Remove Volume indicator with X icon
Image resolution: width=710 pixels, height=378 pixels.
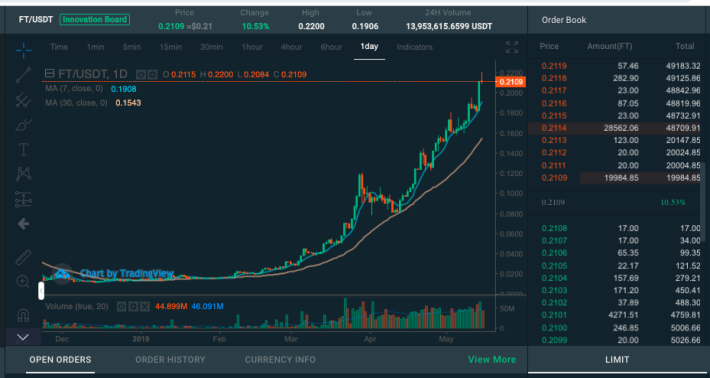[x=144, y=307]
